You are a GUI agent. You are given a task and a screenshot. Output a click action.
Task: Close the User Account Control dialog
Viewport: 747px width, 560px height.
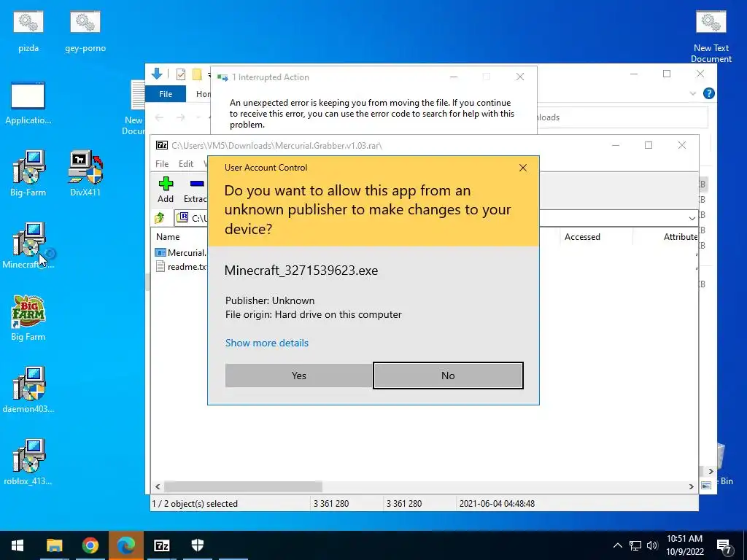pyautogui.click(x=522, y=168)
